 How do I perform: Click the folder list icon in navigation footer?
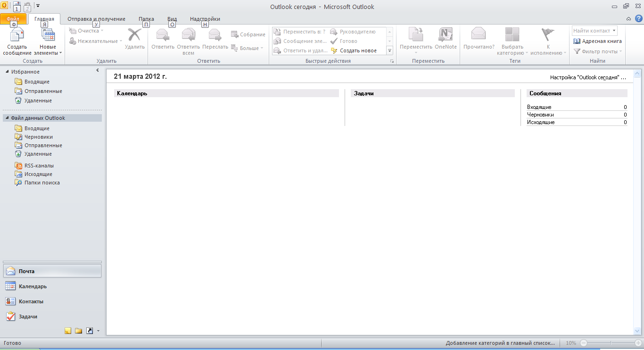pos(78,331)
